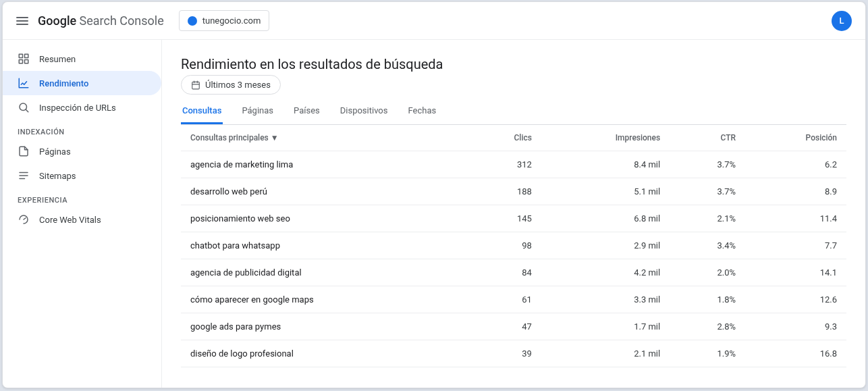Image resolution: width=868 pixels, height=391 pixels.
Task: Open Inspección de URLs
Action: tap(81, 108)
